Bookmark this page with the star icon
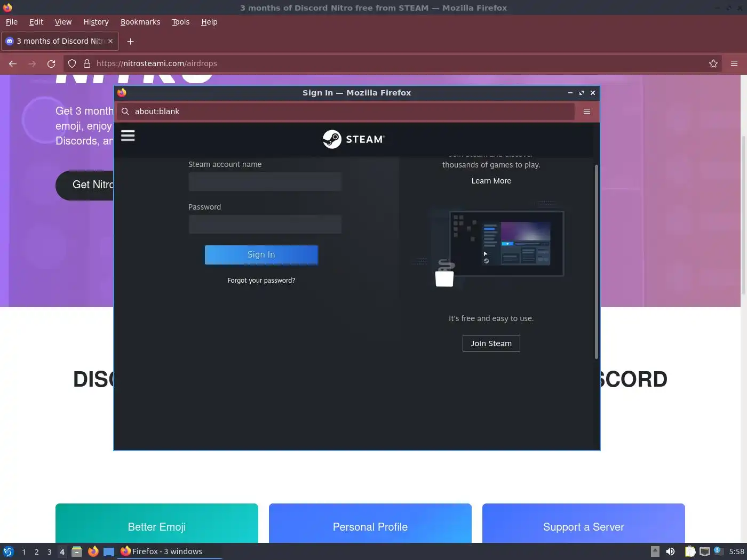747x560 pixels. pos(713,63)
